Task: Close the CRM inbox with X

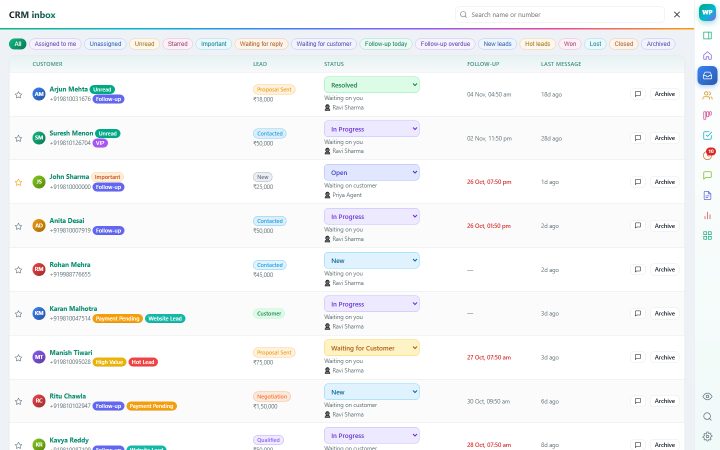Action: 677,15
